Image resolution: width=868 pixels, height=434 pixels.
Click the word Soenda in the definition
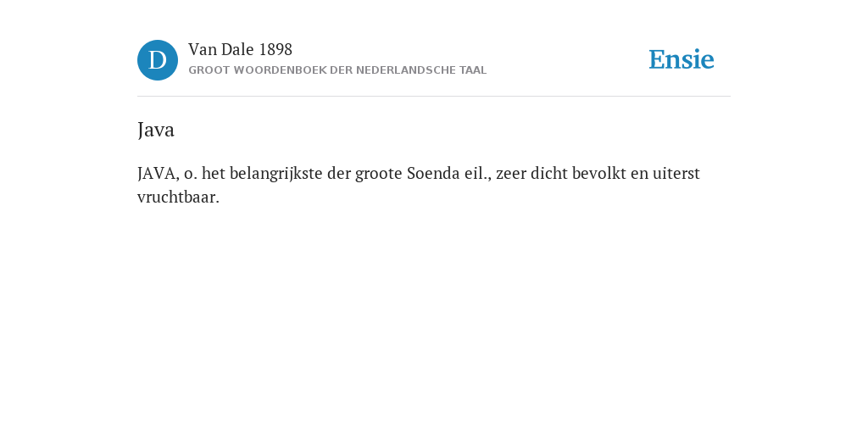coord(432,174)
